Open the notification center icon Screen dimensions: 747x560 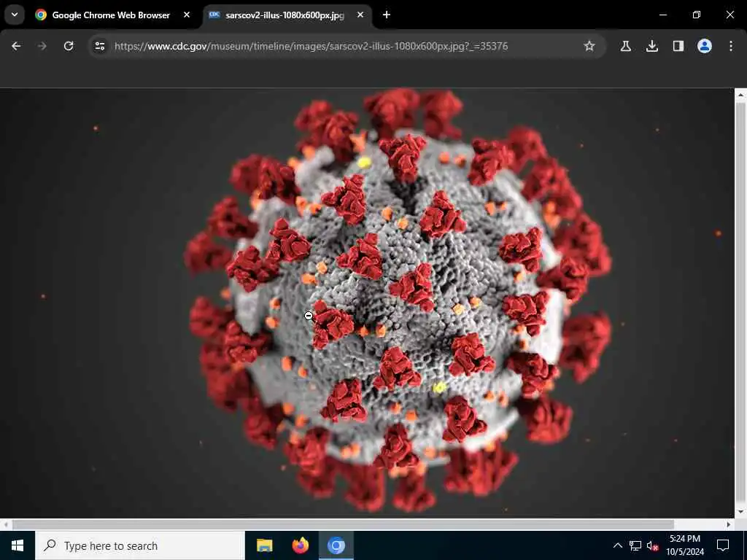[723, 545]
